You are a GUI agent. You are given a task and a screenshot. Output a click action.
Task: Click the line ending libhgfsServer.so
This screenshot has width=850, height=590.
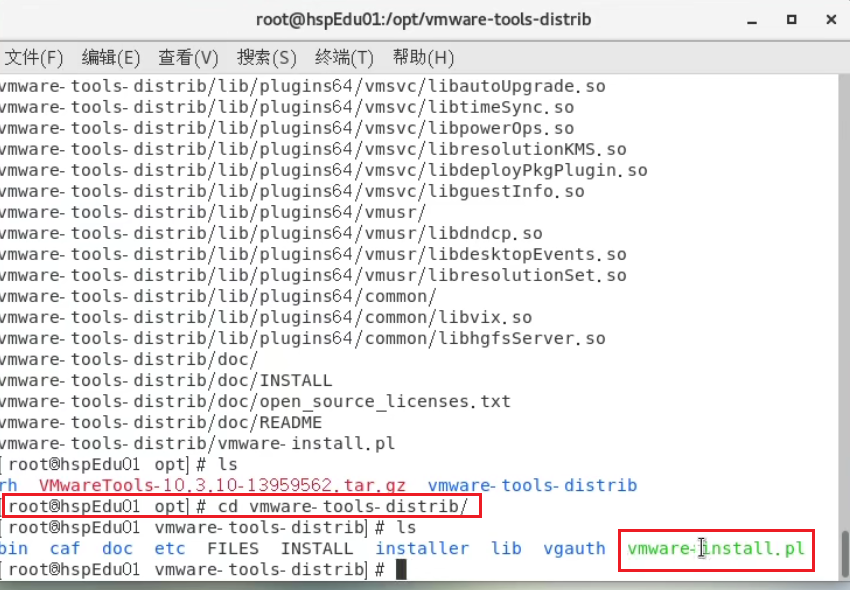point(302,338)
